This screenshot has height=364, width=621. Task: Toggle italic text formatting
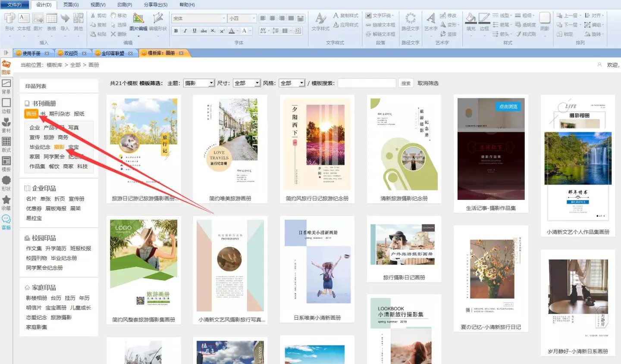pyautogui.click(x=185, y=31)
